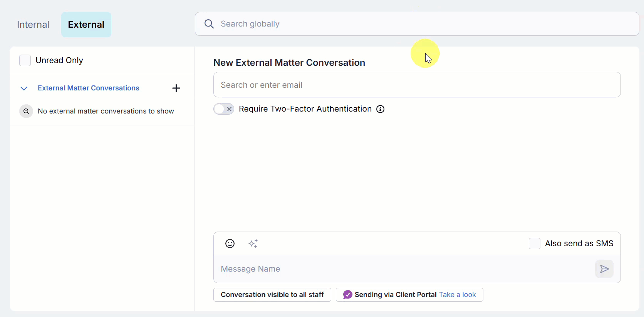Viewport: 644px width, 317px height.
Task: Open two-factor authentication info icon
Action: click(380, 109)
